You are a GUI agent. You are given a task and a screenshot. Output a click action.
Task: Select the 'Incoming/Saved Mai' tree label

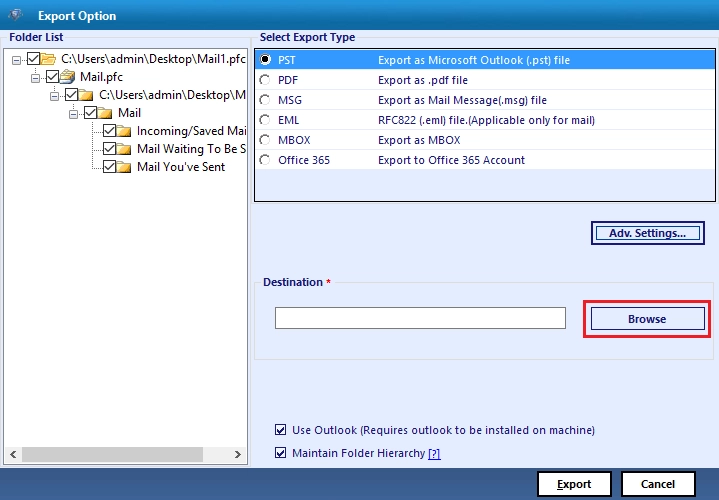pyautogui.click(x=192, y=131)
